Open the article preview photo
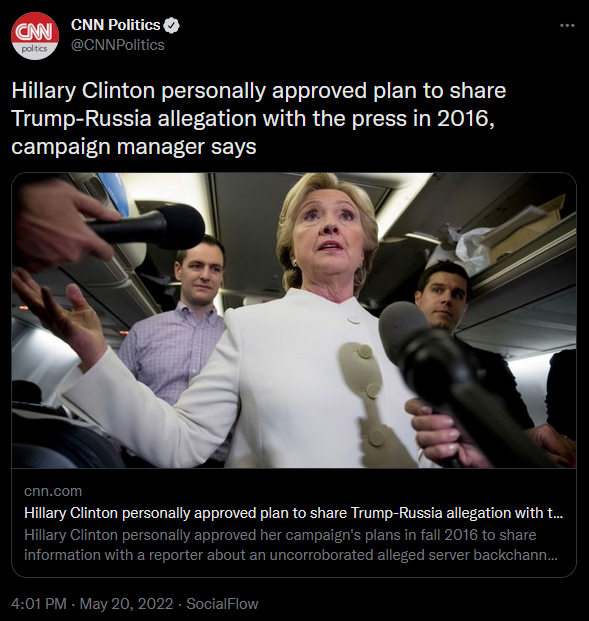This screenshot has width=589, height=621. 294,320
